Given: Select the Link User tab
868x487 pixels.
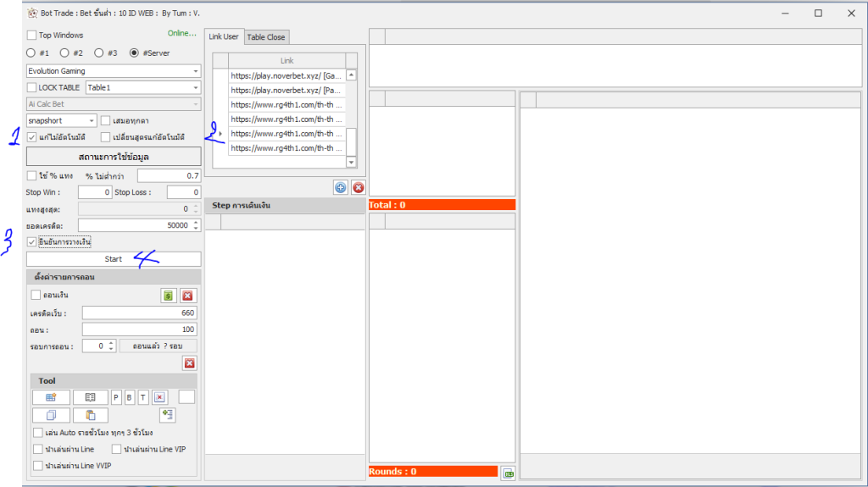Looking at the screenshot, I should pos(224,36).
